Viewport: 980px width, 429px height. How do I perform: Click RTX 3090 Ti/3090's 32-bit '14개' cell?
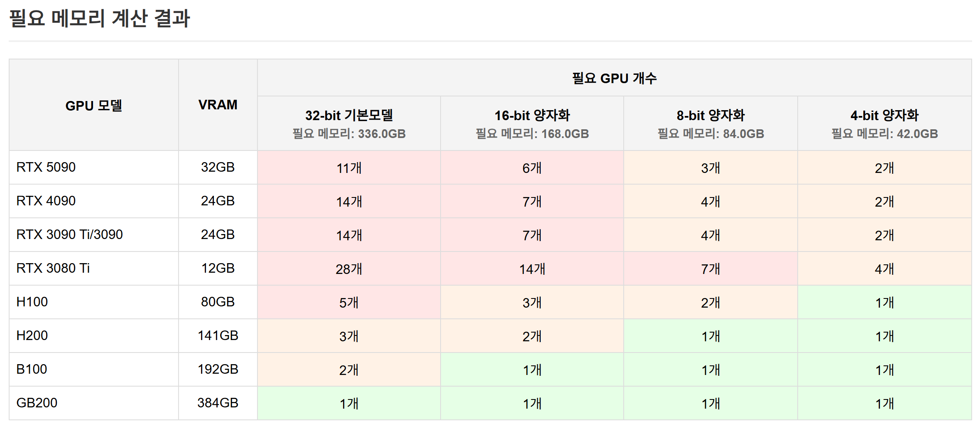pyautogui.click(x=349, y=235)
